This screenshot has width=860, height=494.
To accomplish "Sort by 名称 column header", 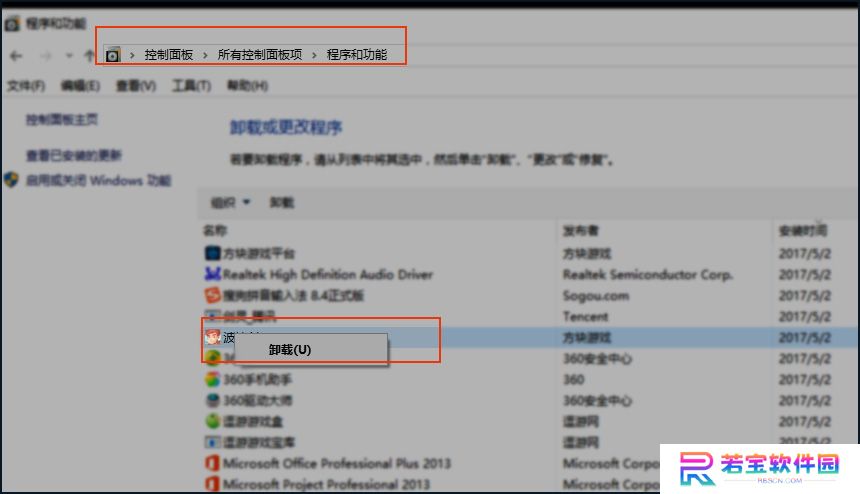I will coord(215,230).
